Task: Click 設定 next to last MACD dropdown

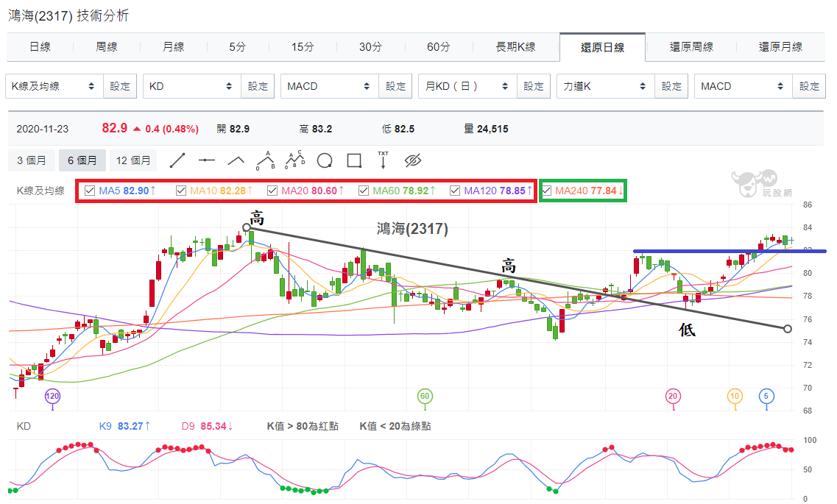Action: click(x=809, y=86)
